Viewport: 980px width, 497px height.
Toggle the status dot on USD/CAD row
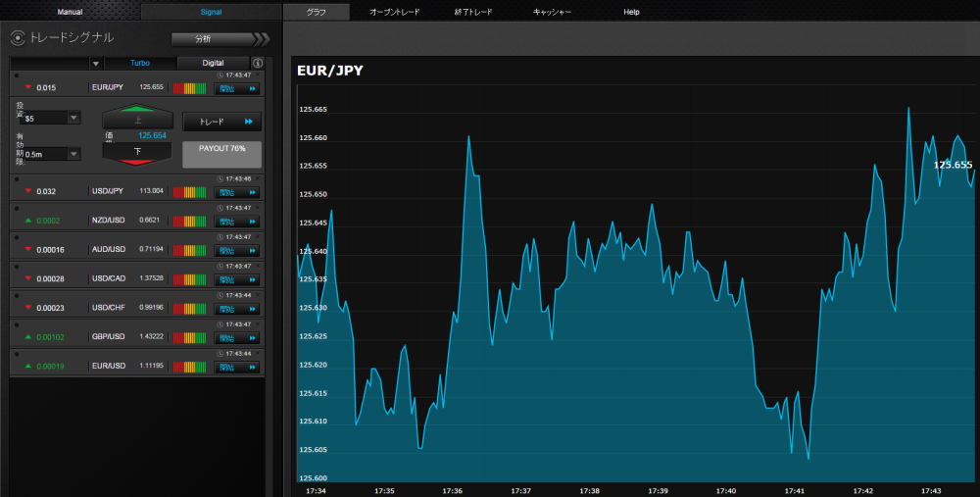tap(17, 267)
